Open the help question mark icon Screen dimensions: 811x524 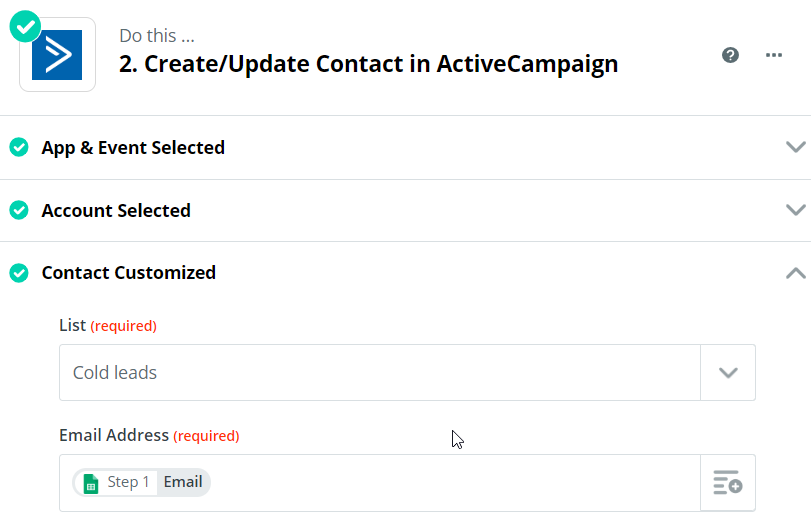point(731,55)
